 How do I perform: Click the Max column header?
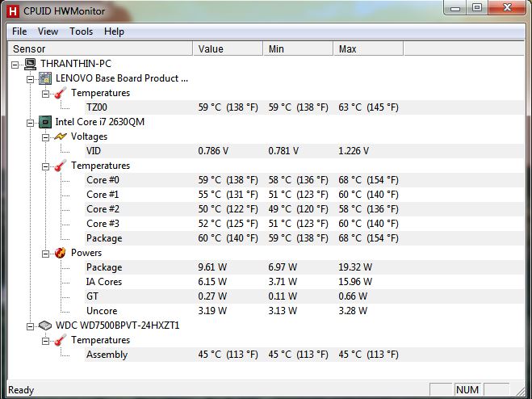pos(368,49)
